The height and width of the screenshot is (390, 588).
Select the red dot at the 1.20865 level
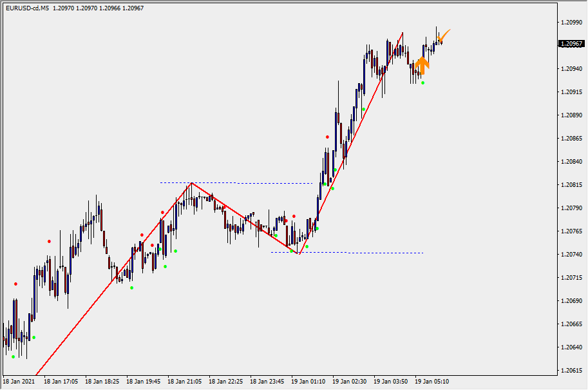pos(327,137)
